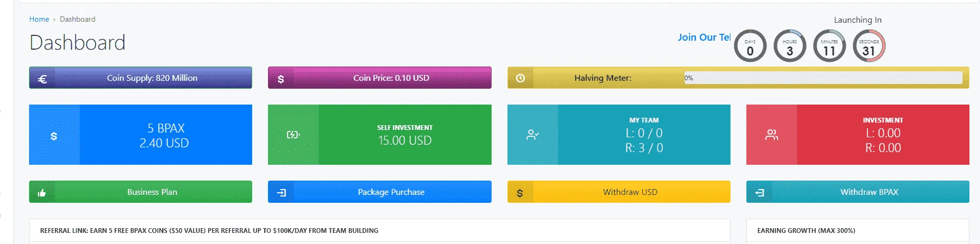Viewport: 980px width, 244px height.
Task: Click the users icon on Investment card
Action: (x=772, y=135)
